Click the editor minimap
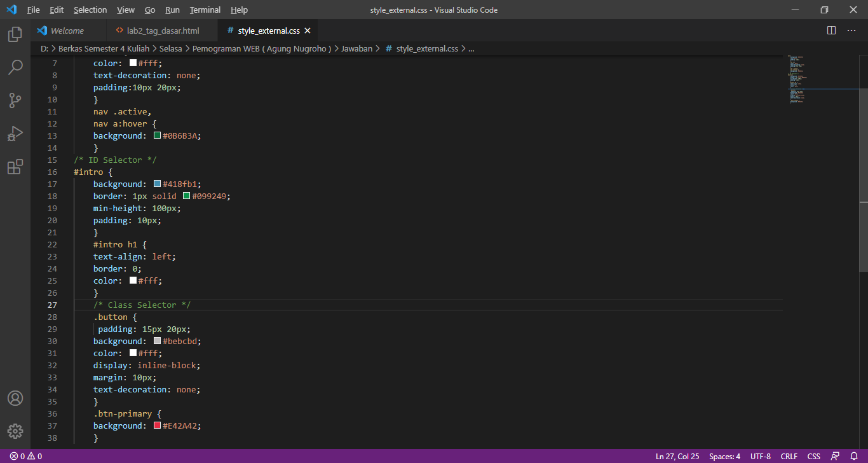 820,83
